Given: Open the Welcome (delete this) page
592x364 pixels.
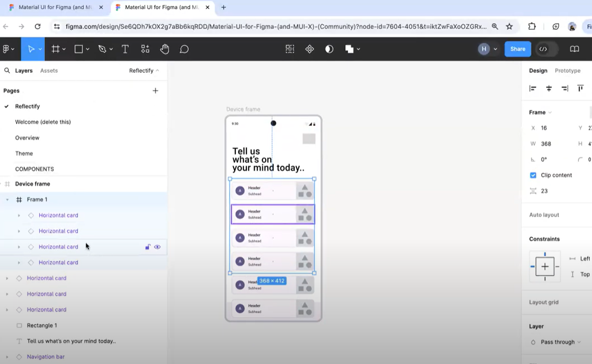Looking at the screenshot, I should 43,122.
